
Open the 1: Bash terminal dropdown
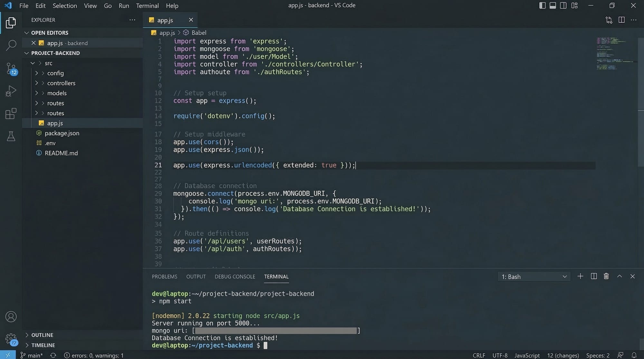pos(534,277)
